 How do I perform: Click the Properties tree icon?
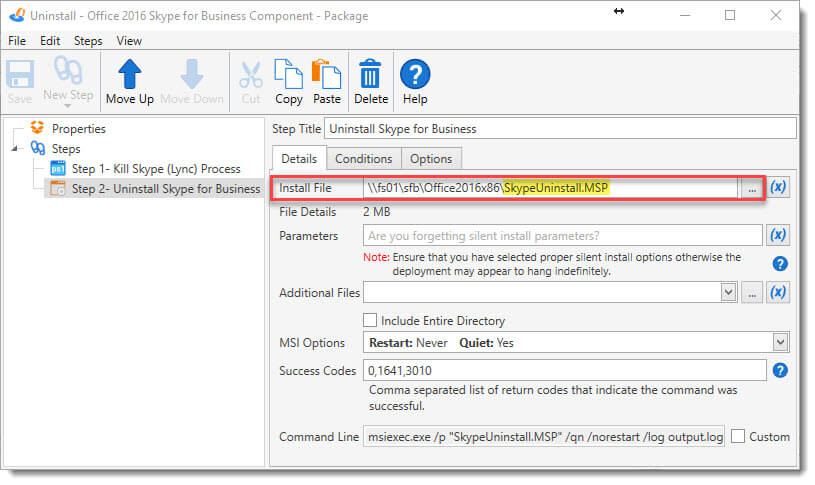coord(37,127)
